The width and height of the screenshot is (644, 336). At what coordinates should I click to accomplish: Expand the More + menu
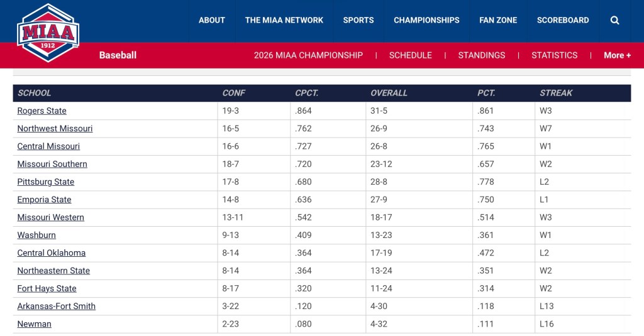point(617,55)
